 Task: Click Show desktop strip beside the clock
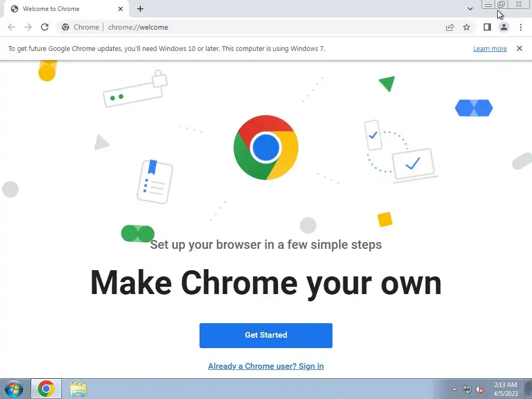tap(528, 389)
